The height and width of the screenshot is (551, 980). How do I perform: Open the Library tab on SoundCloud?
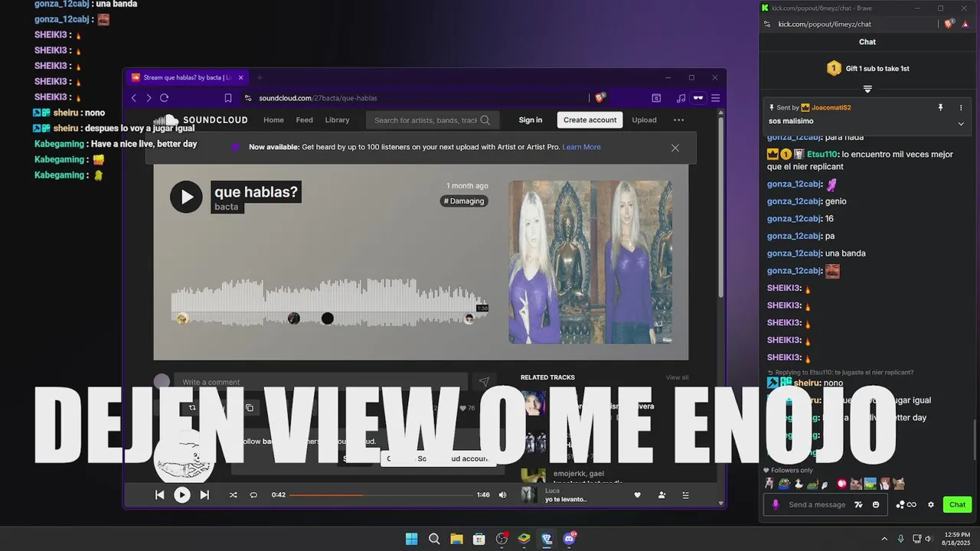[337, 120]
